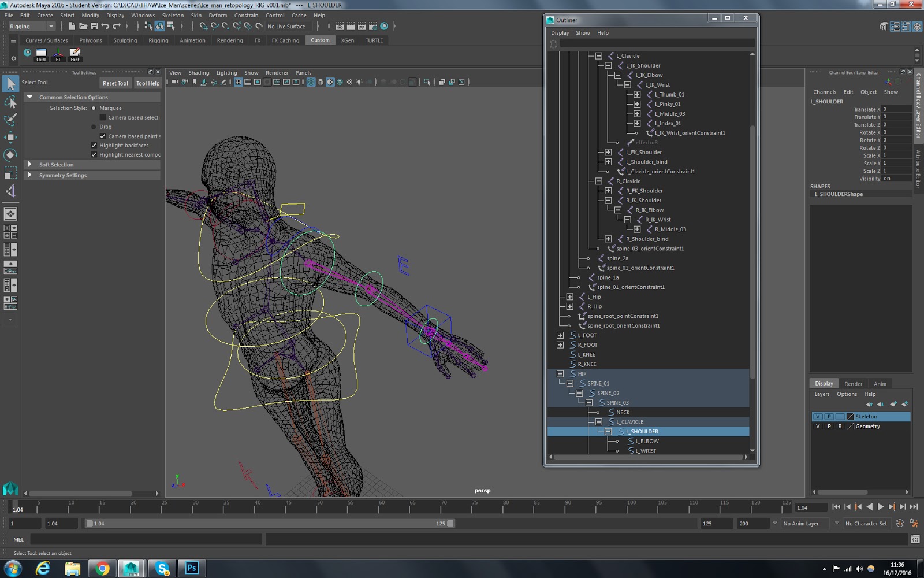Open Photoshop from the taskbar
The image size is (924, 578).
click(x=191, y=568)
